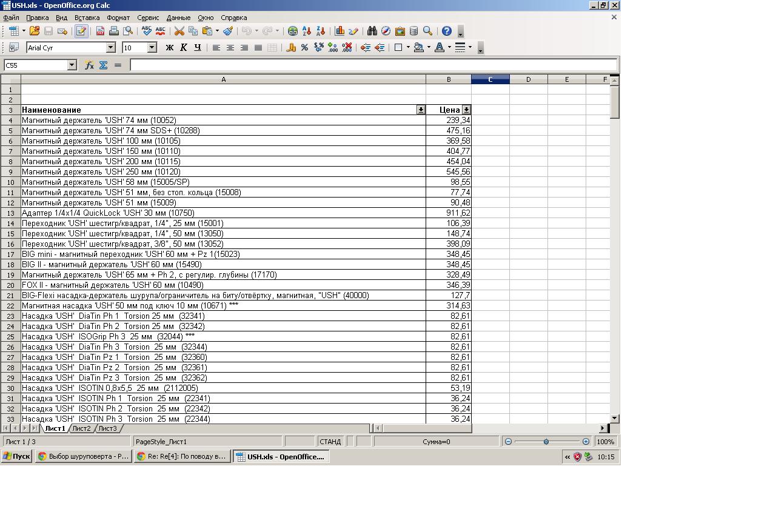Switch to the Лист2 sheet tab

(81, 428)
